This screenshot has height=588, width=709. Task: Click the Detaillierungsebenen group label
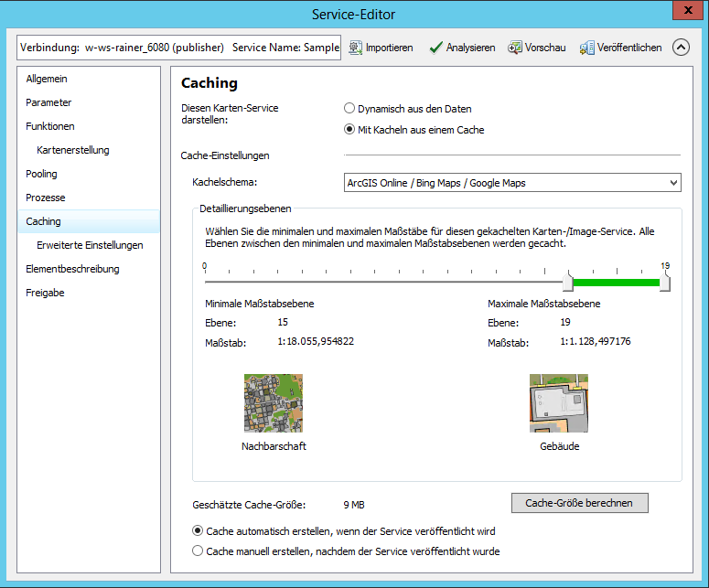[245, 208]
